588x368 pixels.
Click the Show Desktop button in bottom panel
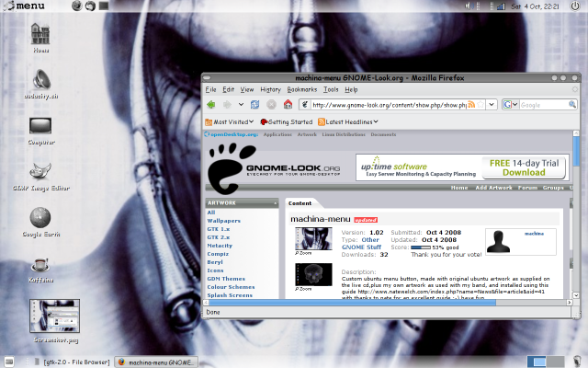pos(9,362)
